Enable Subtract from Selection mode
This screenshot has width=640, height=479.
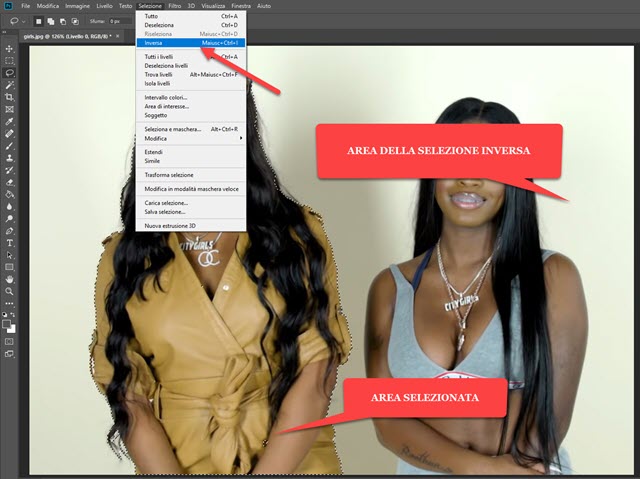(x=63, y=21)
